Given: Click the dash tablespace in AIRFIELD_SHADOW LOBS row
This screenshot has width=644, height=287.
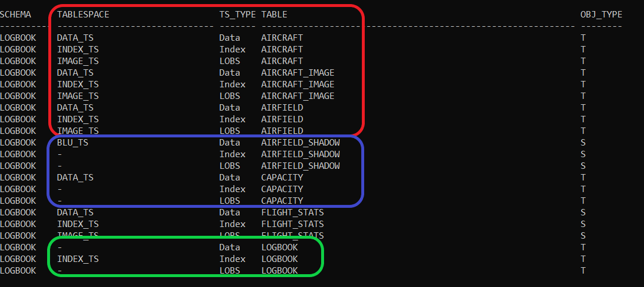Looking at the screenshot, I should coord(59,166).
